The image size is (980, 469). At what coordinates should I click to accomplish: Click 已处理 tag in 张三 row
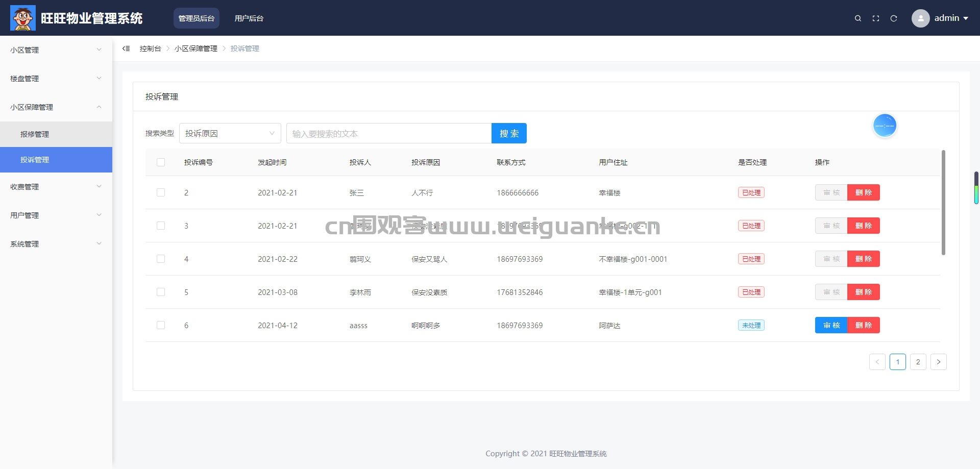(751, 192)
